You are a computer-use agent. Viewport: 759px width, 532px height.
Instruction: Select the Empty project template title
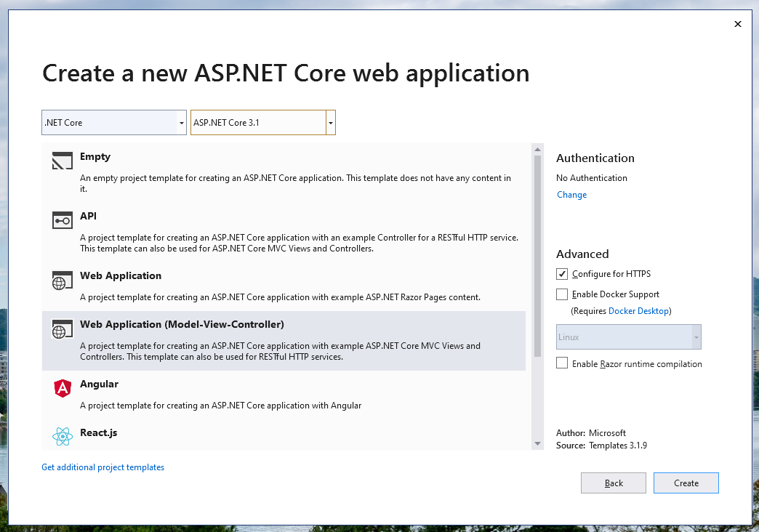[95, 157]
